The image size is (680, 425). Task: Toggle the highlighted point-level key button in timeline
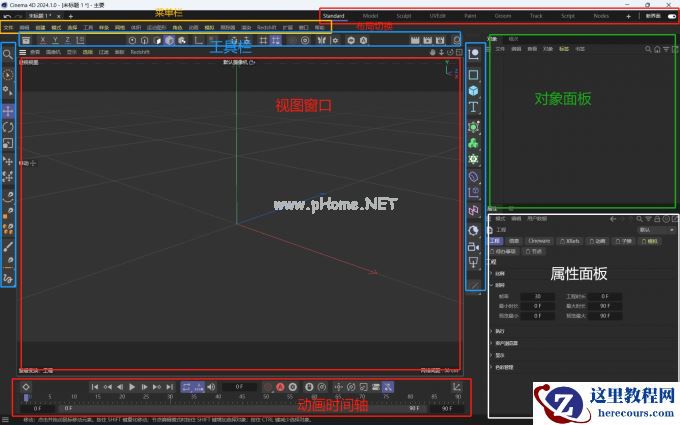click(x=388, y=387)
